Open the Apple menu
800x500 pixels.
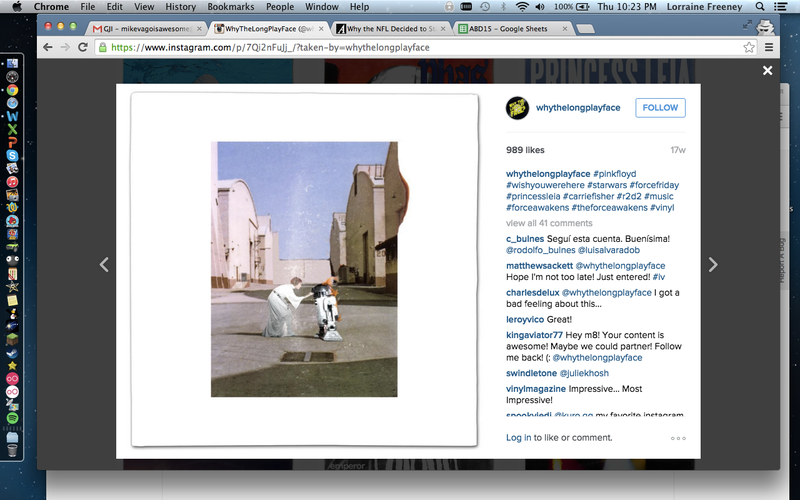(x=17, y=7)
